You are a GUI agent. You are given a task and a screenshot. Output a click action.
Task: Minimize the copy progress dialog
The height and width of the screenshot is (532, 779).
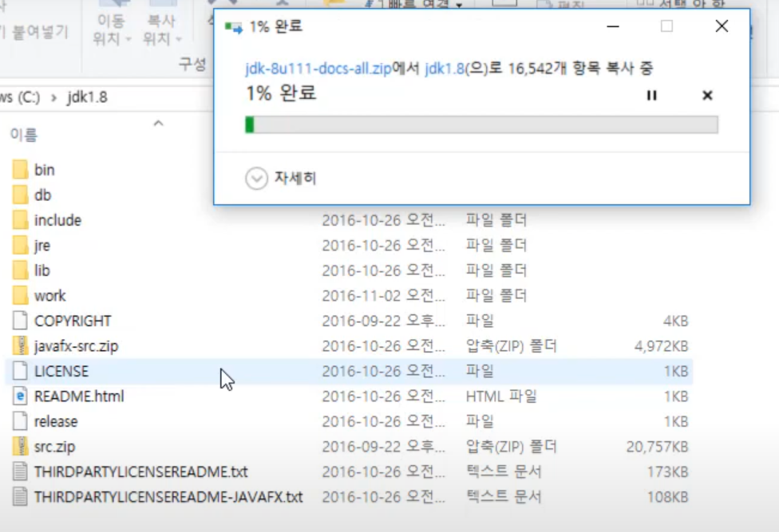613,26
